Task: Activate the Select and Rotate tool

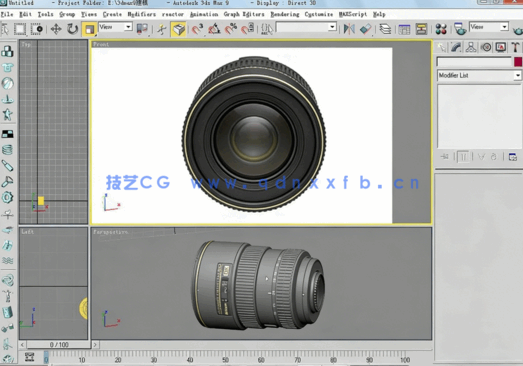Action: (72, 29)
